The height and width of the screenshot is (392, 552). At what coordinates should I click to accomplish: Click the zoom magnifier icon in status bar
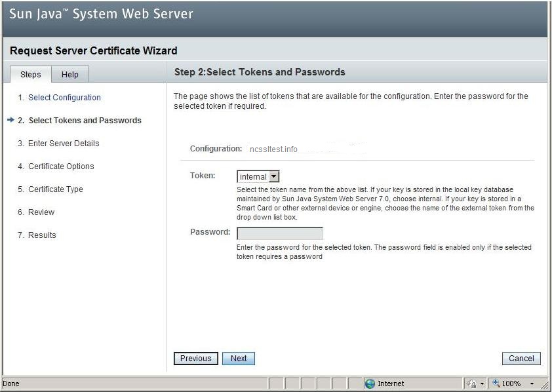496,383
